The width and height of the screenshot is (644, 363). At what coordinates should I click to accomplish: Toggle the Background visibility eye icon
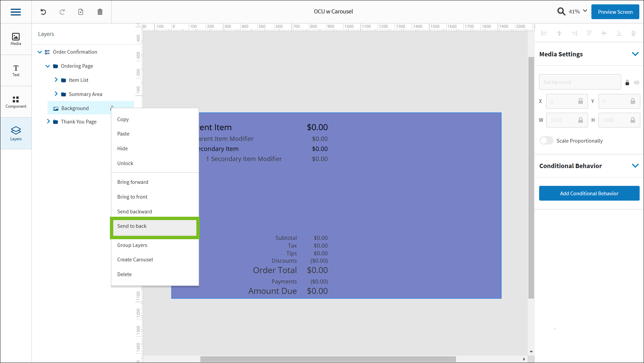pos(637,83)
